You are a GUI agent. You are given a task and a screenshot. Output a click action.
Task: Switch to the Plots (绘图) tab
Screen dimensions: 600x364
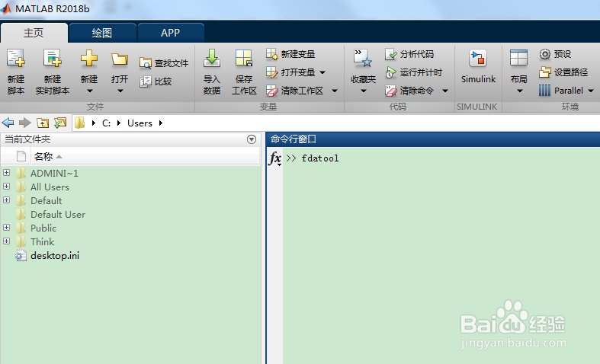102,33
